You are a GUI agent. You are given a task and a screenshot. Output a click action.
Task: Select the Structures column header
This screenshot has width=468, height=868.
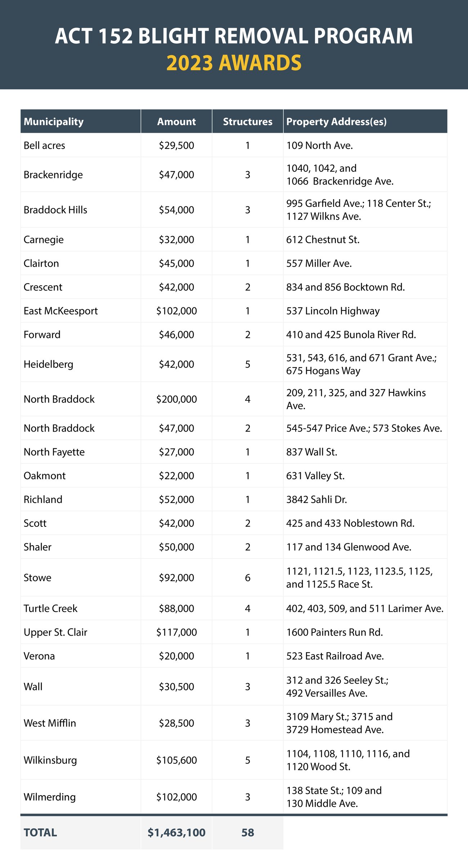pyautogui.click(x=248, y=122)
